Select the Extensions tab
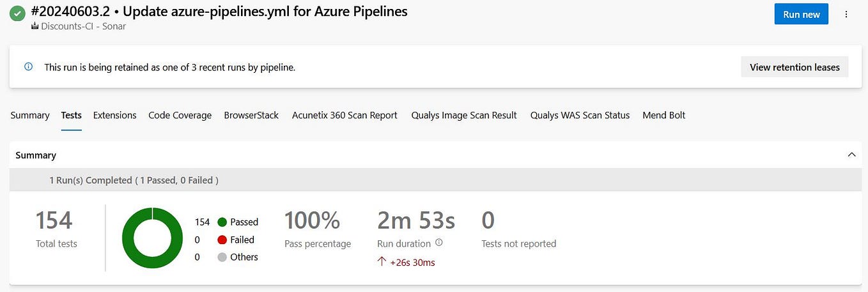868x292 pixels. pos(114,116)
